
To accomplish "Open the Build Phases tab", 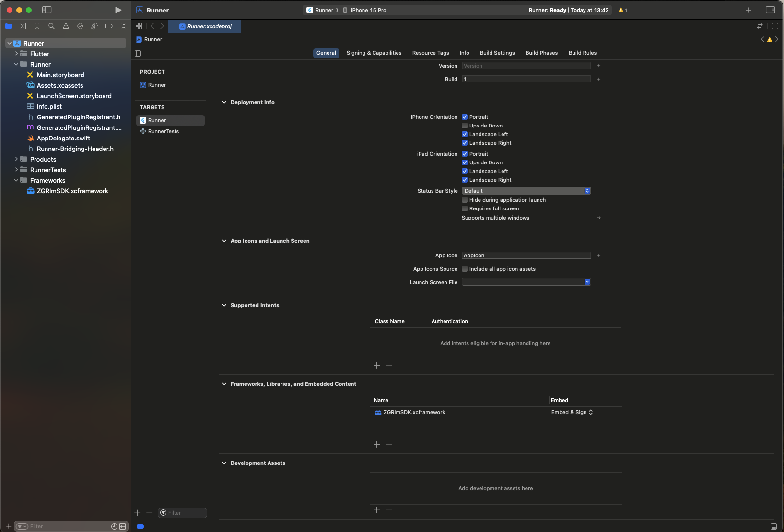I will click(x=541, y=53).
